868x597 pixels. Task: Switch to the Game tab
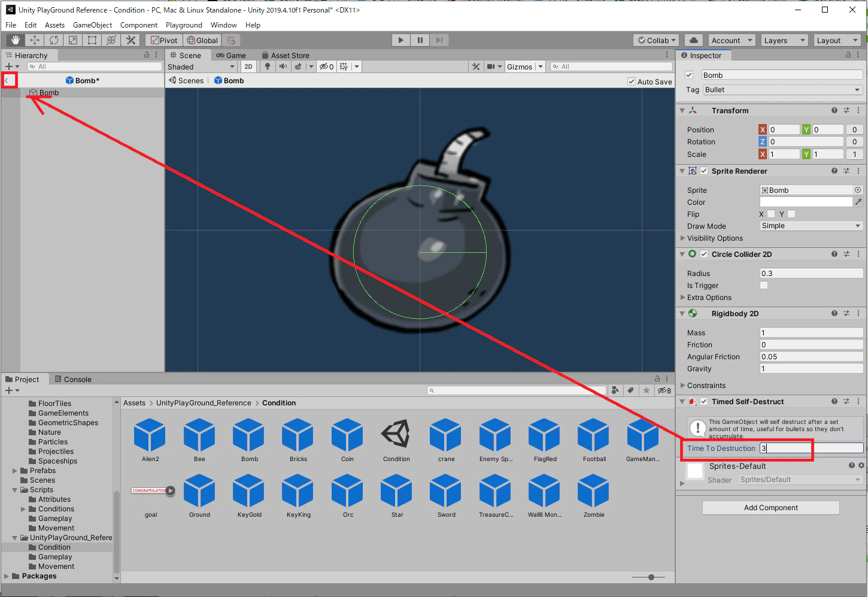[x=232, y=55]
